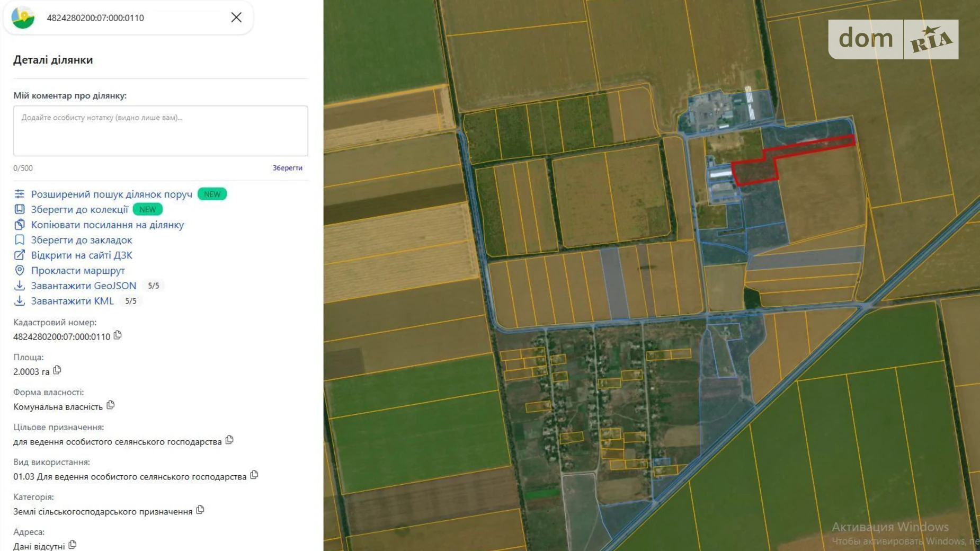Click the 5/5 counter beside KML
980x551 pixels.
pyautogui.click(x=131, y=301)
